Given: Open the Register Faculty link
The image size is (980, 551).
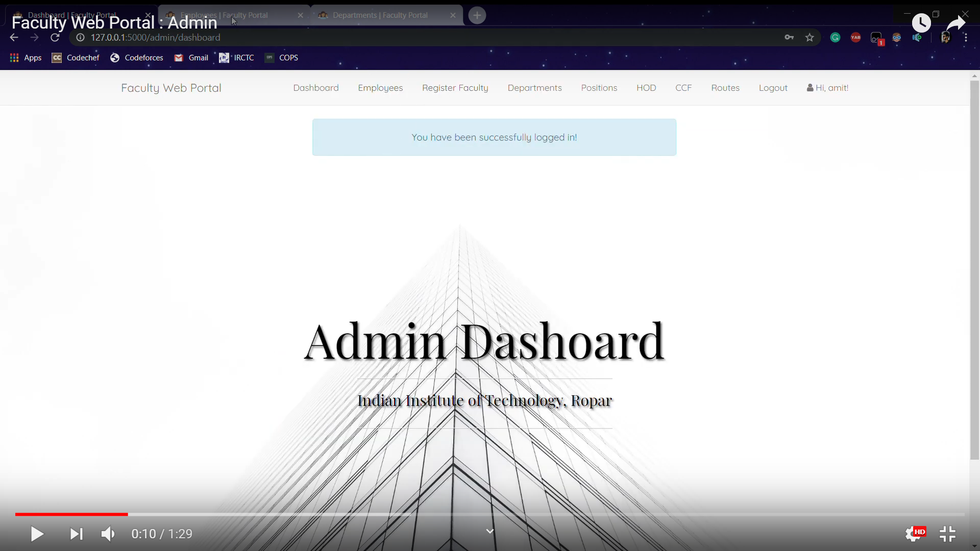Looking at the screenshot, I should tap(455, 88).
